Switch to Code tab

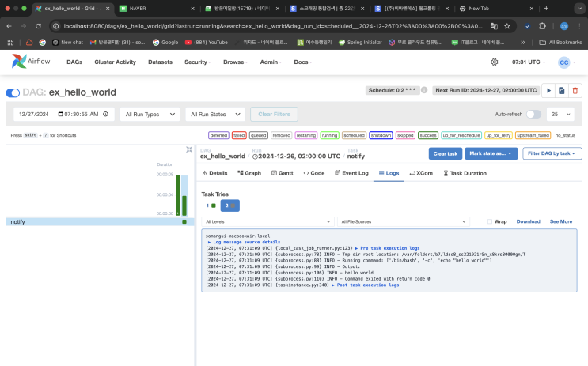pos(314,173)
